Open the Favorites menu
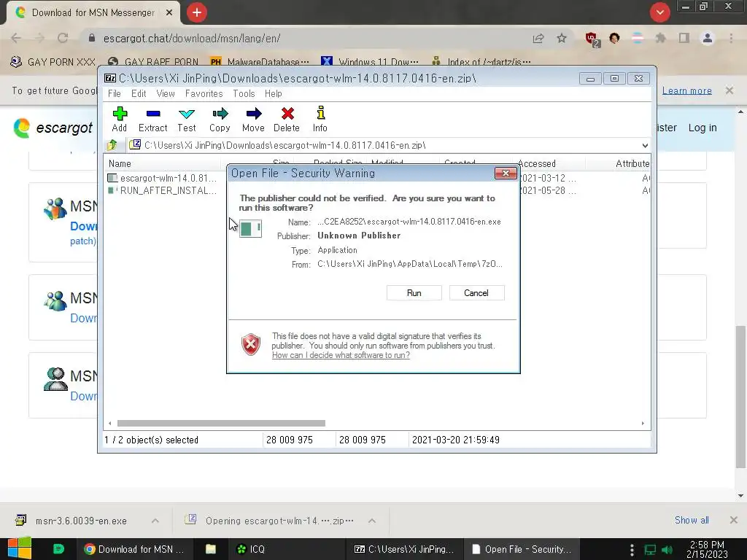Image resolution: width=747 pixels, height=560 pixels. pos(204,94)
